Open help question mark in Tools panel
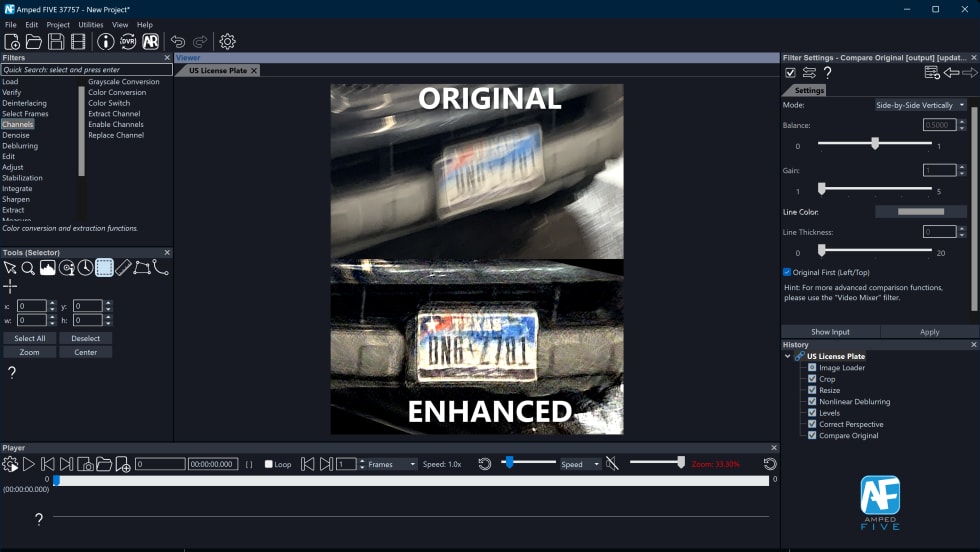 (x=12, y=373)
